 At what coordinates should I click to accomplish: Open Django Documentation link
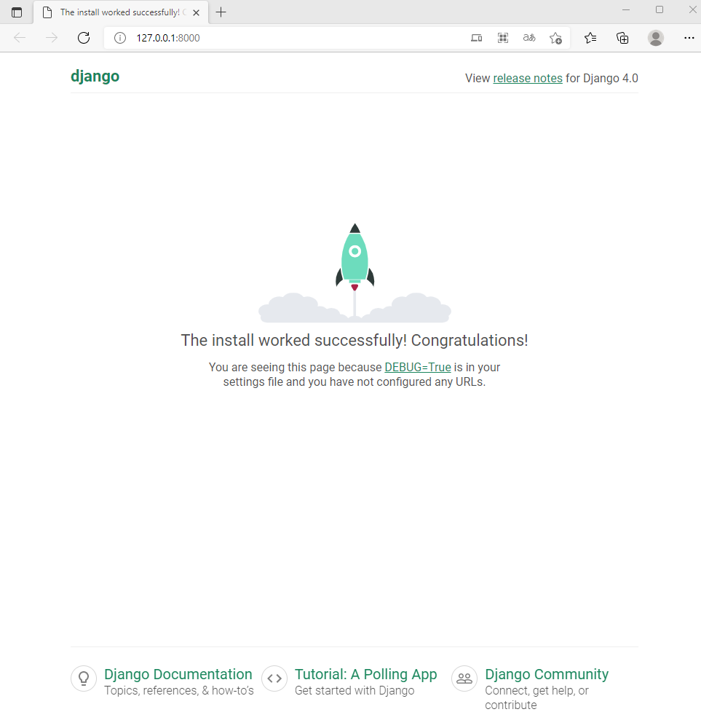pyautogui.click(x=178, y=674)
